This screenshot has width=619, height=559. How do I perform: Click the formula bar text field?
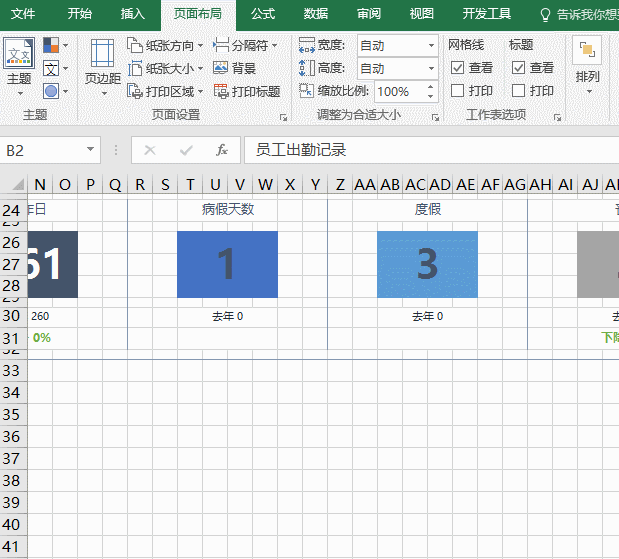point(430,150)
